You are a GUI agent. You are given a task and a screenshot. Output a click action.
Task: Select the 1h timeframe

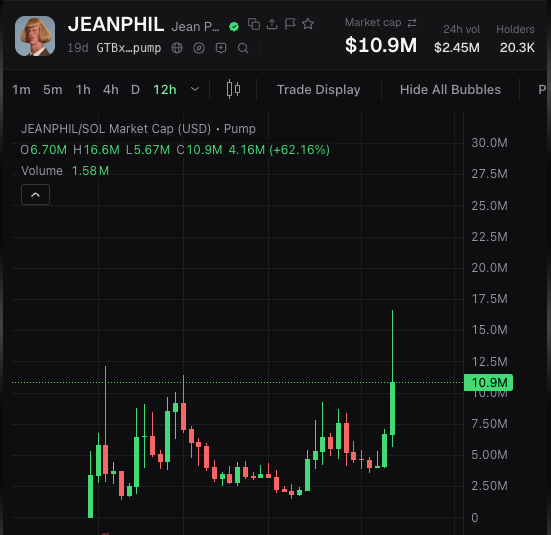83,90
